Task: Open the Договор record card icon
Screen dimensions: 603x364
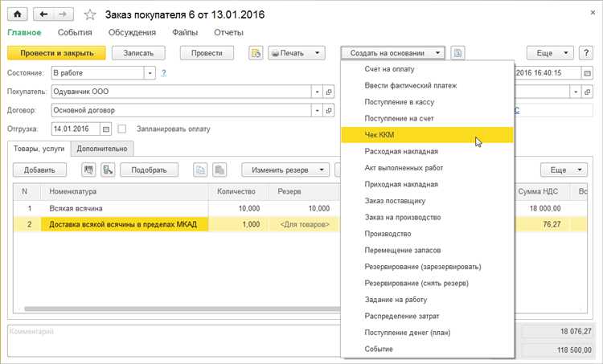Action: click(x=328, y=110)
